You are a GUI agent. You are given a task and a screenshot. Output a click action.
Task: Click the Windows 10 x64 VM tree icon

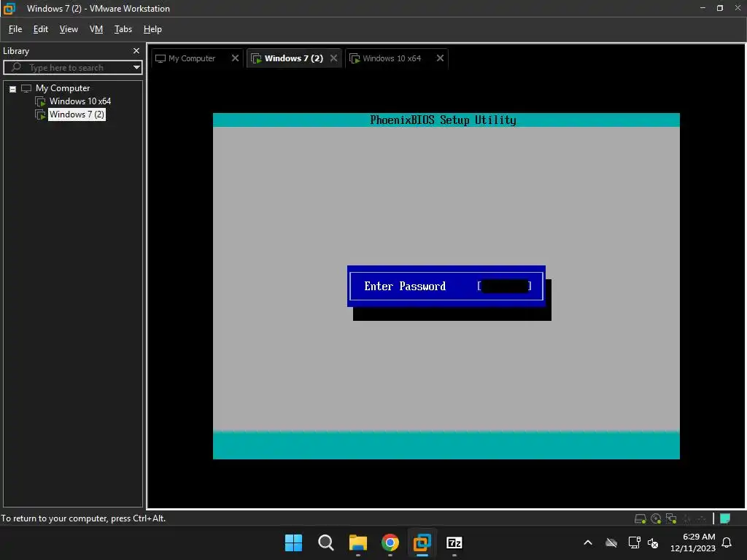click(41, 101)
